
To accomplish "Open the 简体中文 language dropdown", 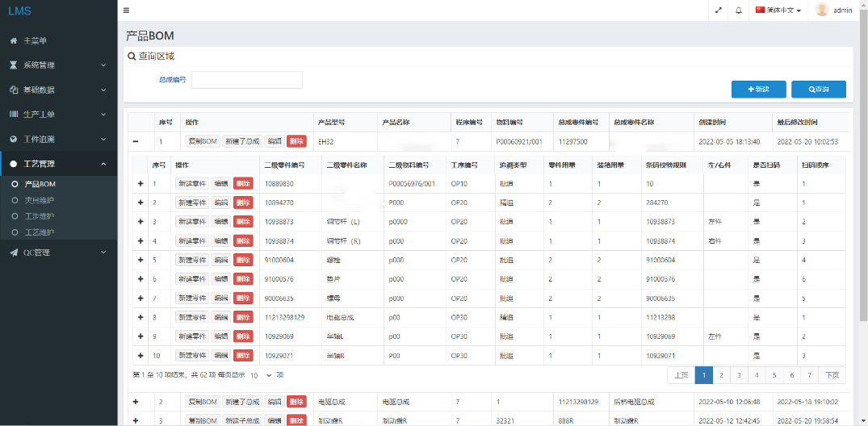I will (779, 10).
